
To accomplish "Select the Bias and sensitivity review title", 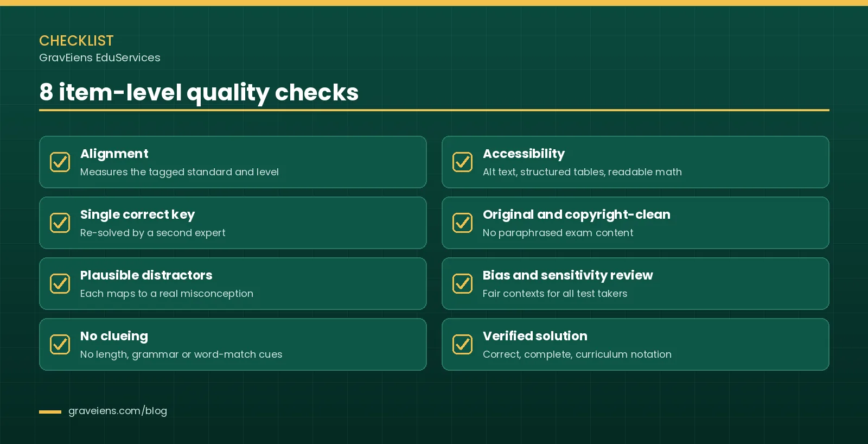I will 568,275.
